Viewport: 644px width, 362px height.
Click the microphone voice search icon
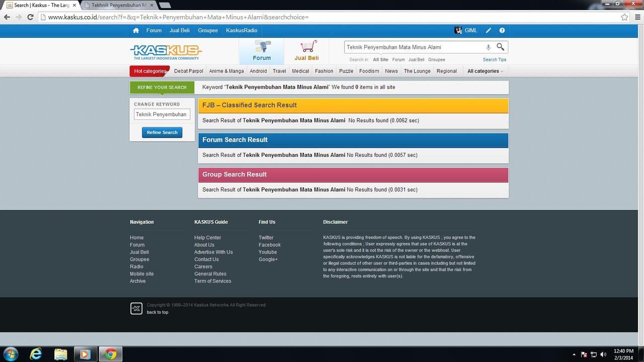click(488, 47)
